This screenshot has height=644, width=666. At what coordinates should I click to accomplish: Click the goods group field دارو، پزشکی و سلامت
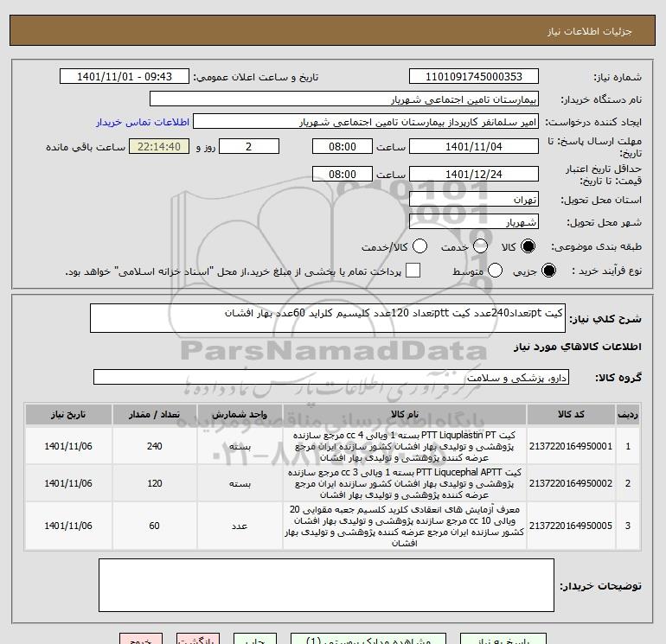331,377
